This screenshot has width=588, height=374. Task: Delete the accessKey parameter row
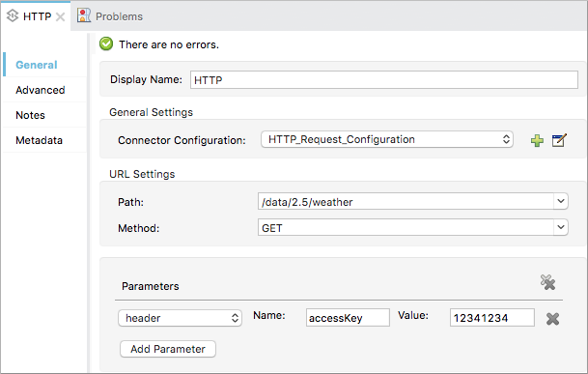[552, 319]
